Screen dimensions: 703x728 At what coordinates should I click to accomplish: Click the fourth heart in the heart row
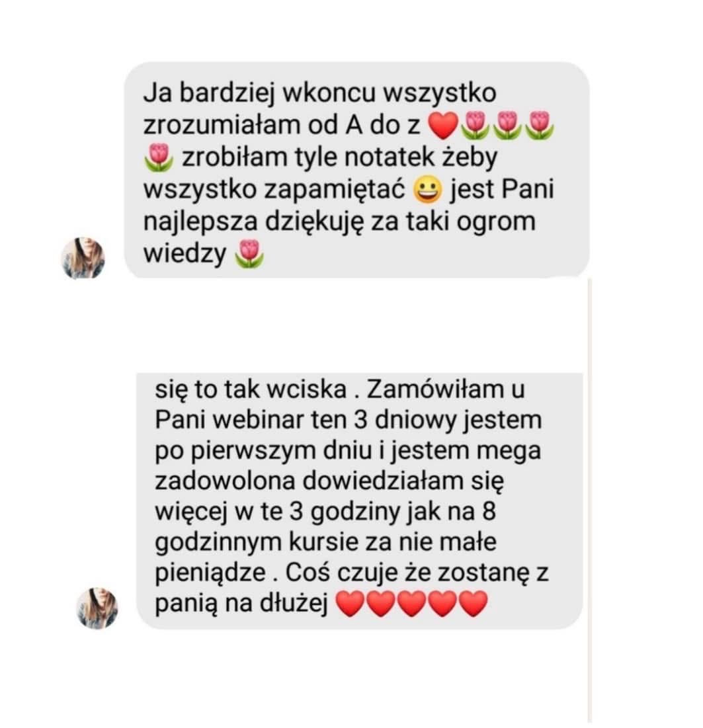[x=442, y=604]
